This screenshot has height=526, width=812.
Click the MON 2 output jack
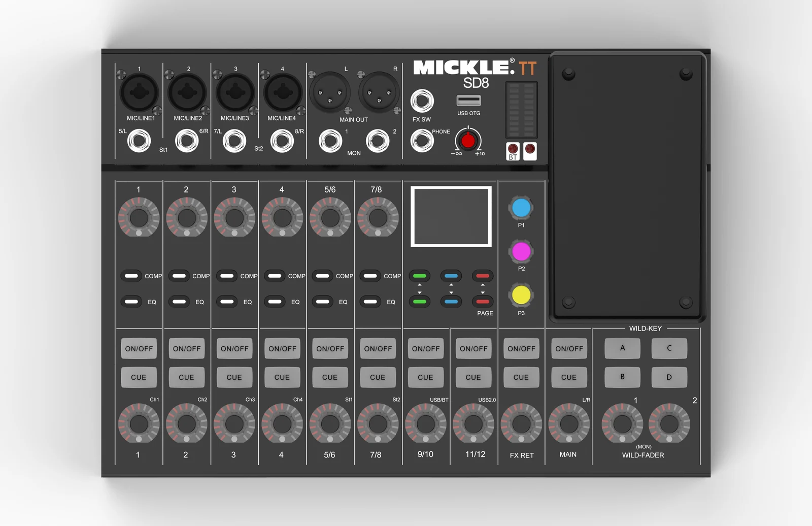click(378, 141)
